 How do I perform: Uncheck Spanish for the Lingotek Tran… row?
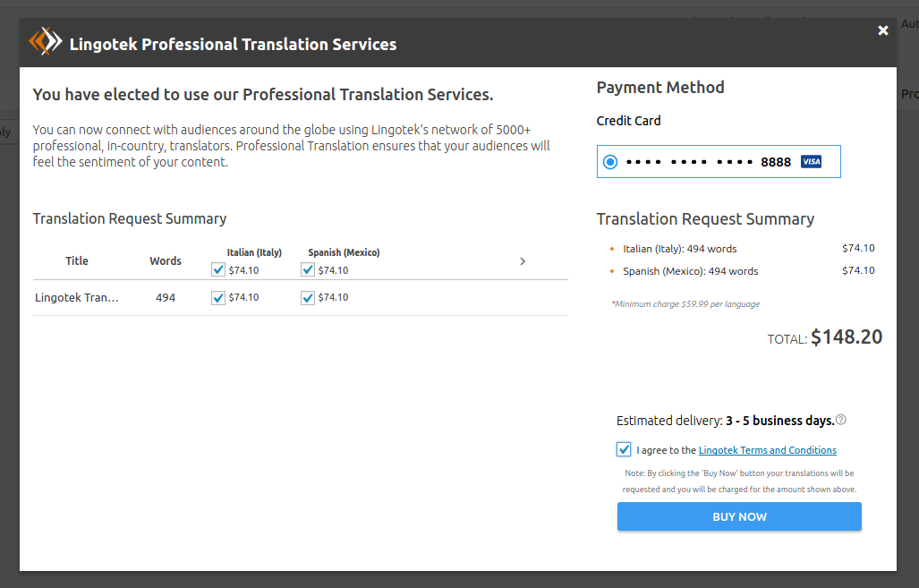coord(308,298)
